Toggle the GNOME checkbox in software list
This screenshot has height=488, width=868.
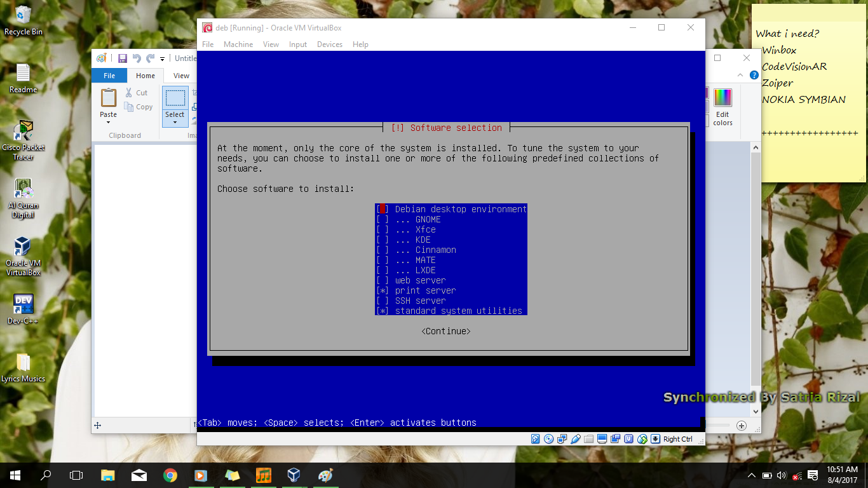383,219
